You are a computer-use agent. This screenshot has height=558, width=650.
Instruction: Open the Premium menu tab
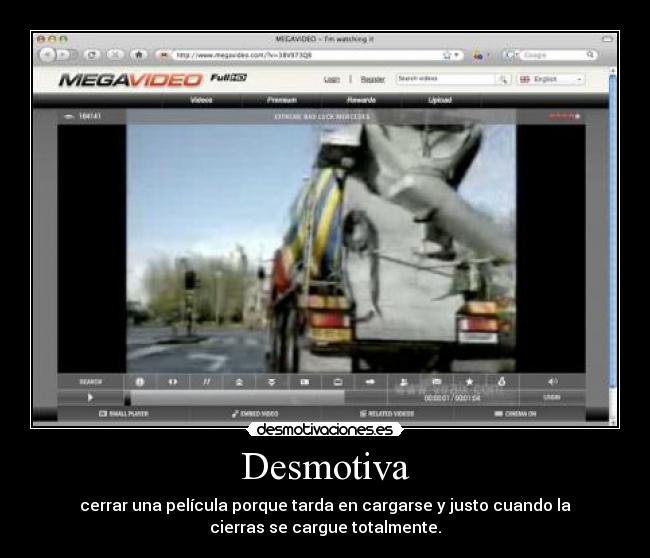[282, 100]
